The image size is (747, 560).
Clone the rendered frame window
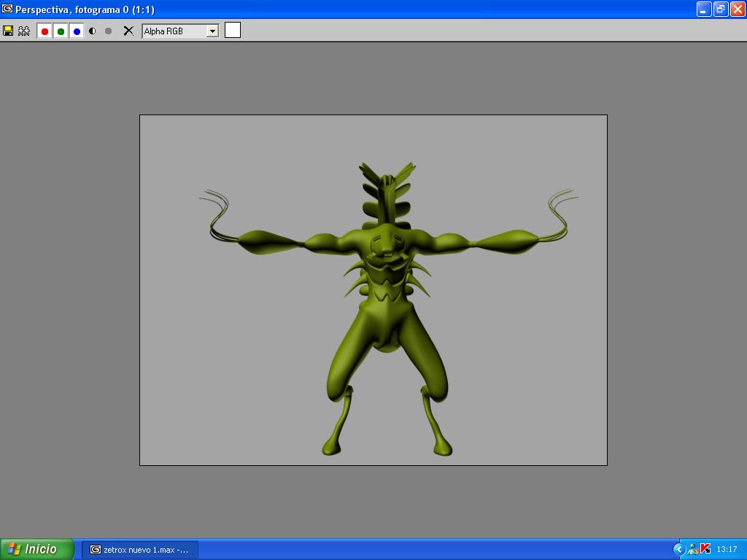[x=24, y=31]
